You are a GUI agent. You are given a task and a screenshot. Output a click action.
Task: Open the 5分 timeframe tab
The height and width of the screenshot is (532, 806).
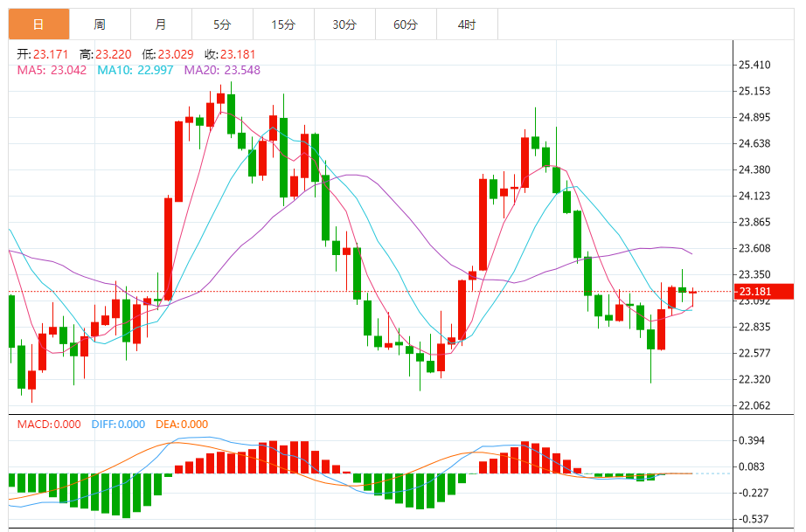[x=222, y=24]
